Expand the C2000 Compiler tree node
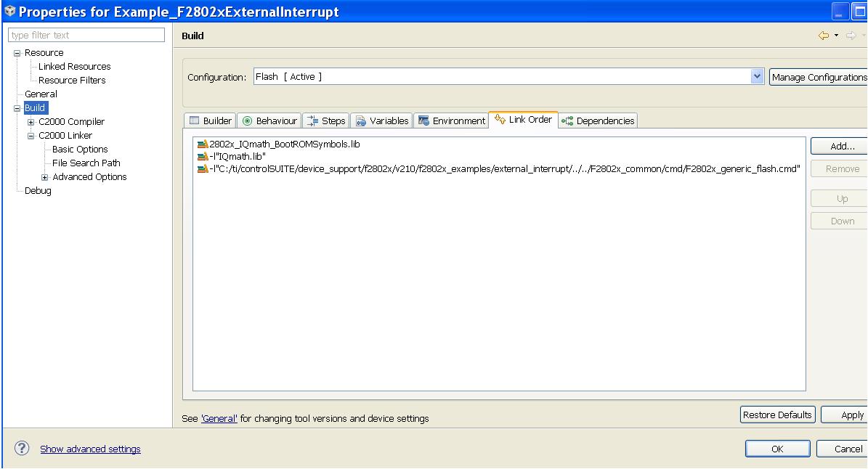The height and width of the screenshot is (469, 868). tap(31, 121)
